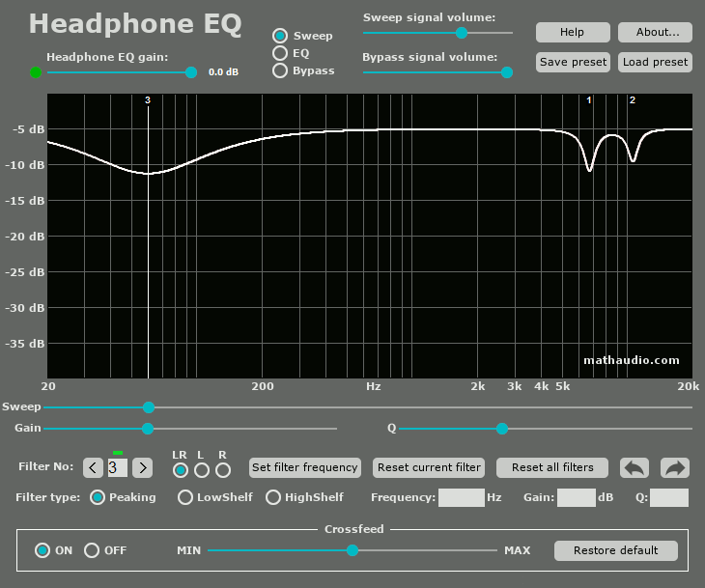
Task: Click Reset all filters
Action: coord(552,467)
